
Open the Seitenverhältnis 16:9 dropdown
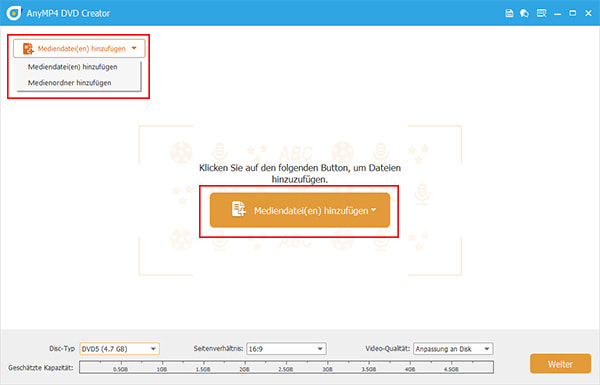coord(286,349)
